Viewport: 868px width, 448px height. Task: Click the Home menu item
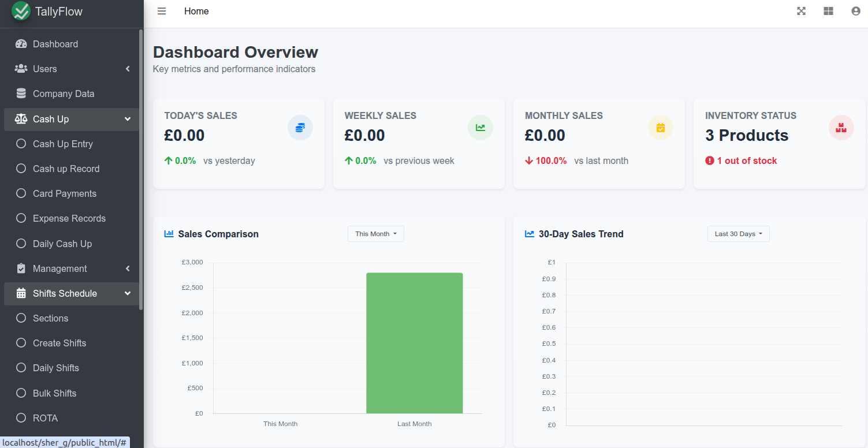[196, 10]
